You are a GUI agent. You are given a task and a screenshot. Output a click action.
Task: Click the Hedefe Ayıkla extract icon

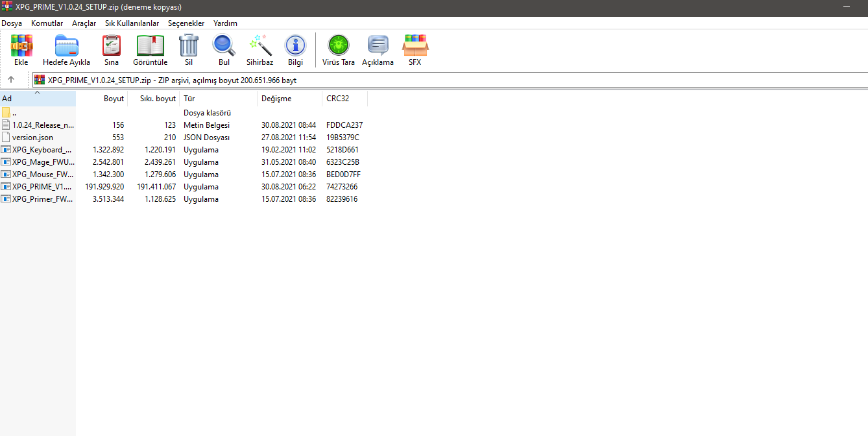pos(66,46)
